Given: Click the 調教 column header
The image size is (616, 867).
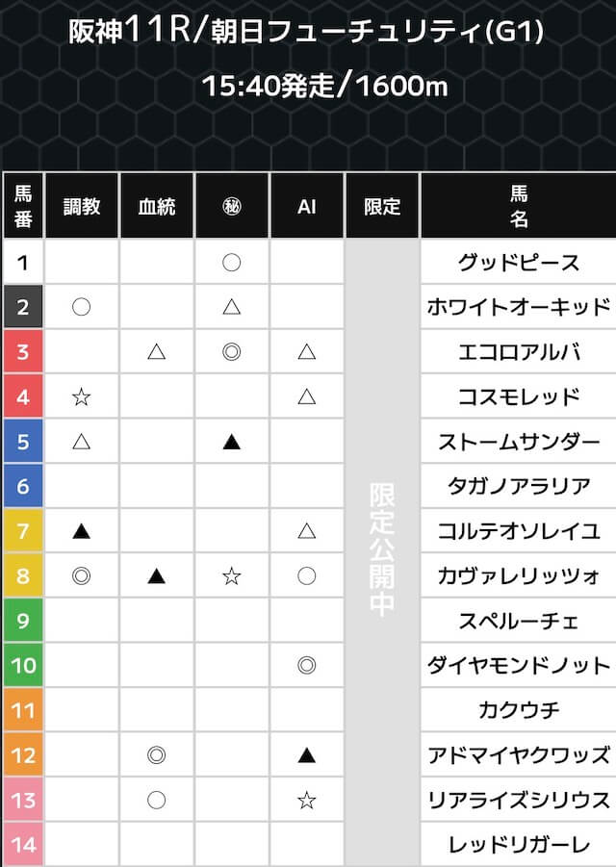Looking at the screenshot, I should click(82, 207).
